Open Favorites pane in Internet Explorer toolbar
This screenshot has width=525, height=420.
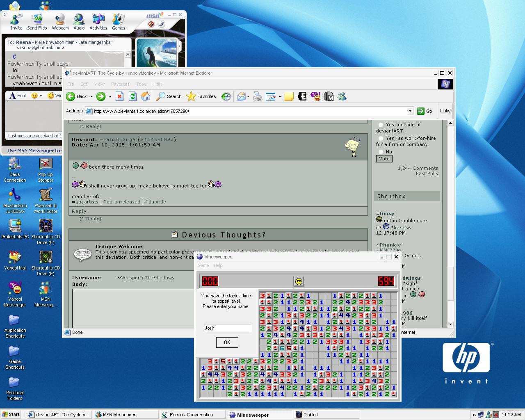point(201,96)
